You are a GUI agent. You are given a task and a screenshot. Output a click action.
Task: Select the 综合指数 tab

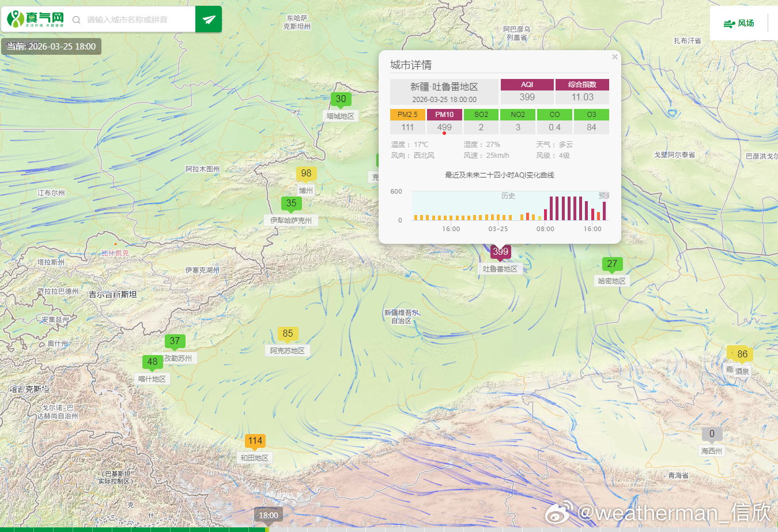coord(582,85)
